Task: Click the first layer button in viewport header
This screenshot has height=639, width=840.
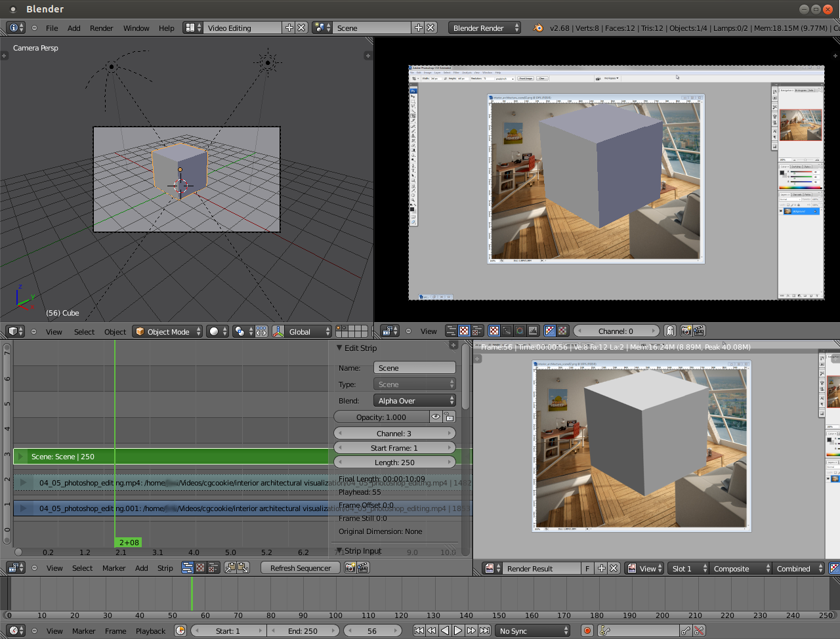Action: [x=339, y=328]
